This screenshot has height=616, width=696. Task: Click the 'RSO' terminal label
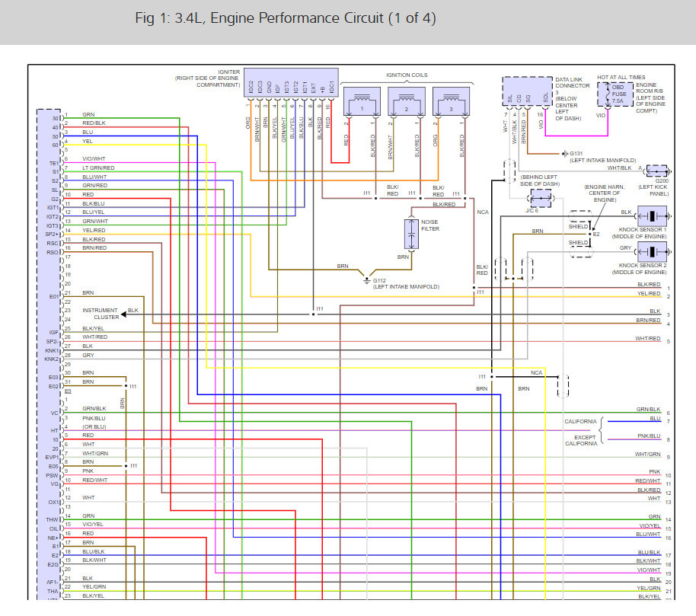[53, 253]
